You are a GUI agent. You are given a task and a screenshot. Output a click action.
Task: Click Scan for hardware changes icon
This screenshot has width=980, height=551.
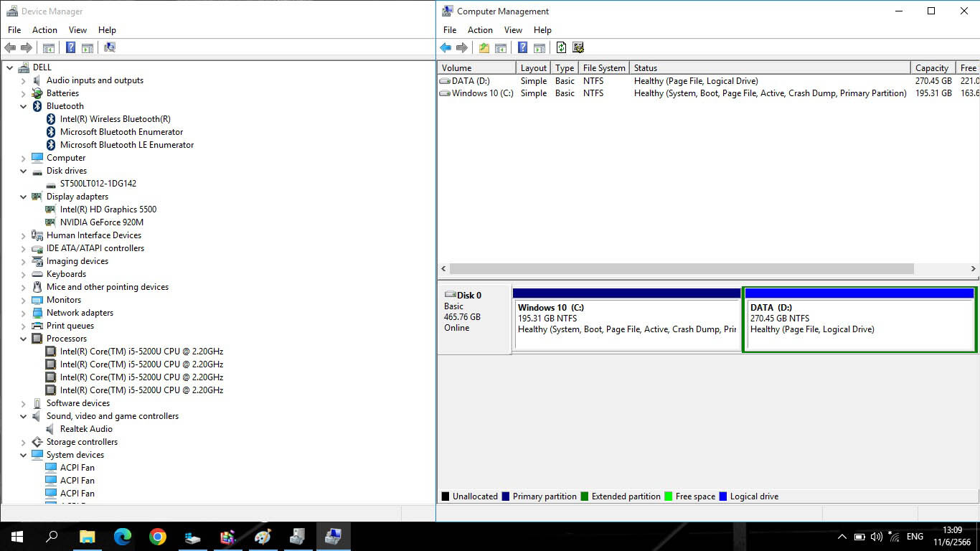[x=109, y=48]
